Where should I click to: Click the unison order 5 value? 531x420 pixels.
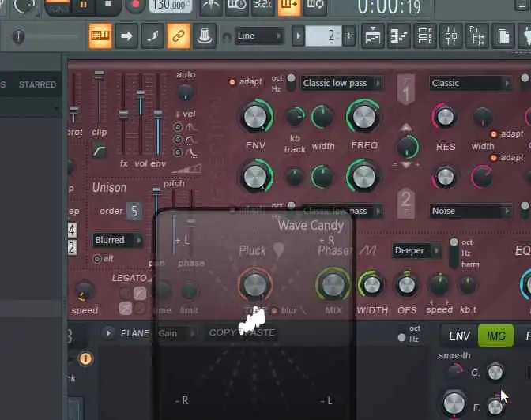134,212
